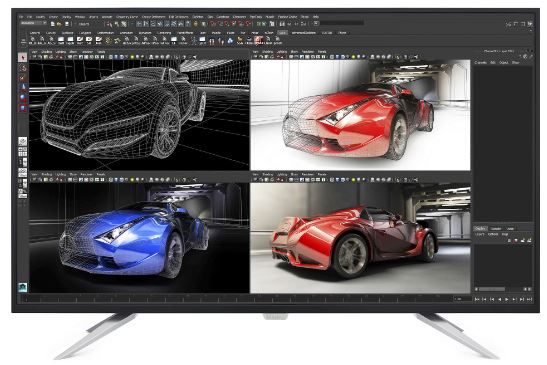Activate the Move tool cone icon
This screenshot has width=547, height=365.
[x=23, y=87]
